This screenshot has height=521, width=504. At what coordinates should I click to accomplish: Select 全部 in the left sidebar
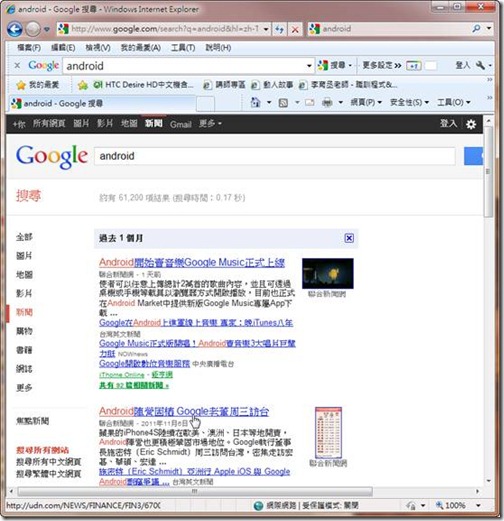[x=24, y=237]
